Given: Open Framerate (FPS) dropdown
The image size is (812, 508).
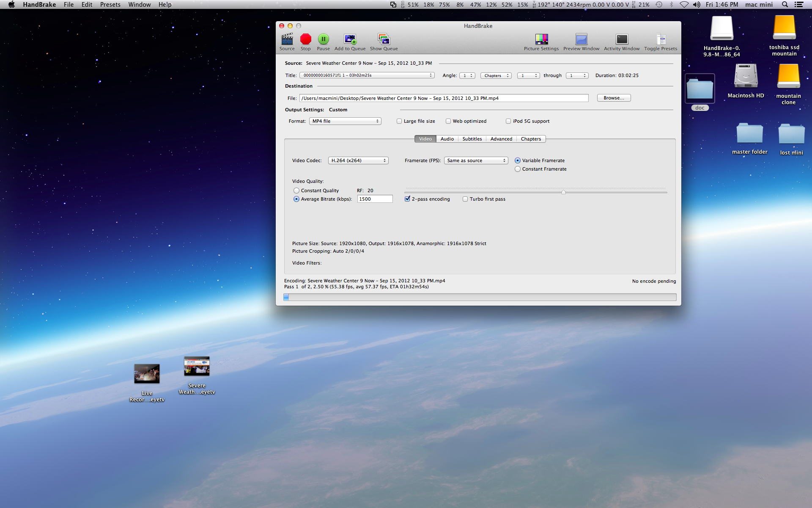Looking at the screenshot, I should point(476,160).
